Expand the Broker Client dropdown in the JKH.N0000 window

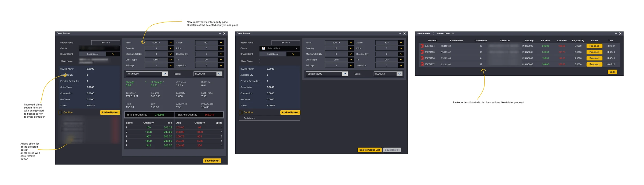pyautogui.click(x=113, y=54)
